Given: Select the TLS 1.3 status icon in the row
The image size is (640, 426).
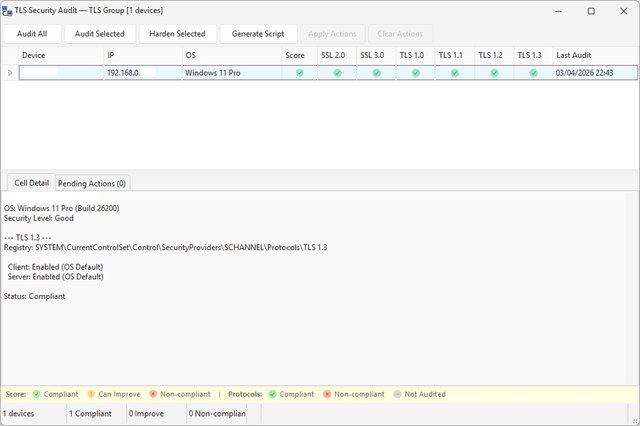Looking at the screenshot, I should [533, 73].
